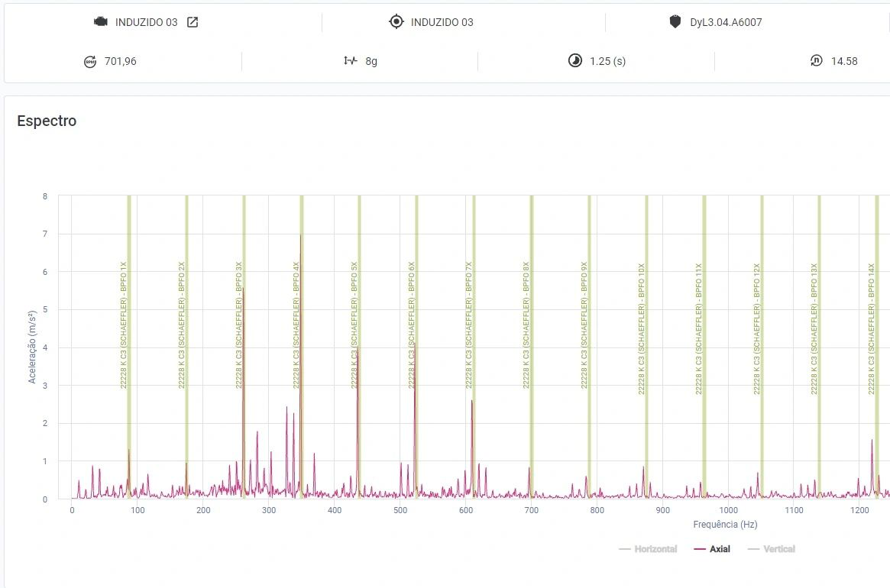
Task: Click the 8g range value
Action: [371, 61]
